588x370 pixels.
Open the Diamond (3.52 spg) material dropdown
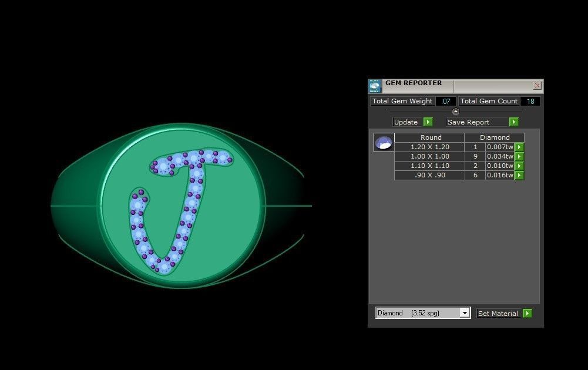pos(464,312)
